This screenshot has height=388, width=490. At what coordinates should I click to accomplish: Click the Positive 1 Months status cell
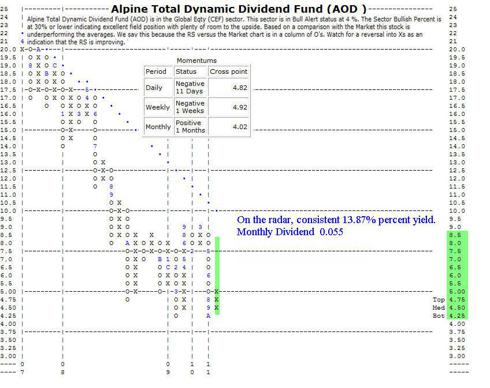(191, 127)
